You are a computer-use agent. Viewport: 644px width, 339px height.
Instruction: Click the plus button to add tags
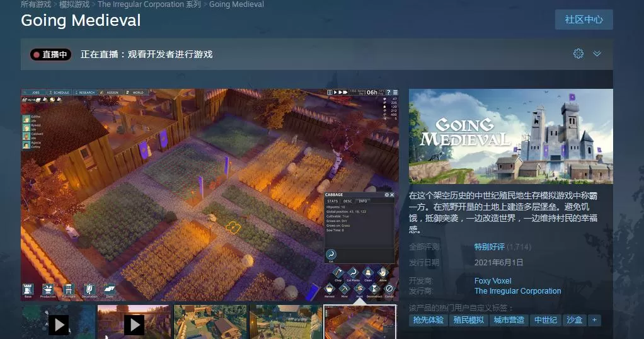(594, 320)
